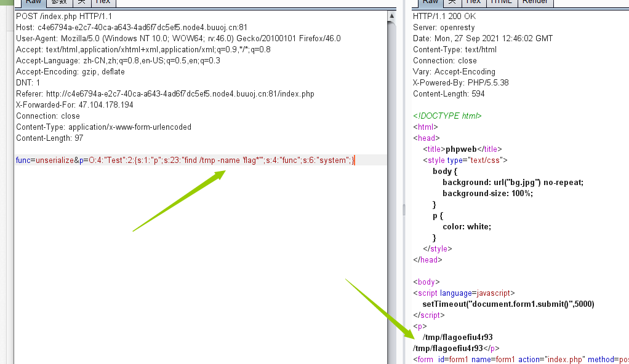Click the opening '<html>' tag line

tap(426, 127)
